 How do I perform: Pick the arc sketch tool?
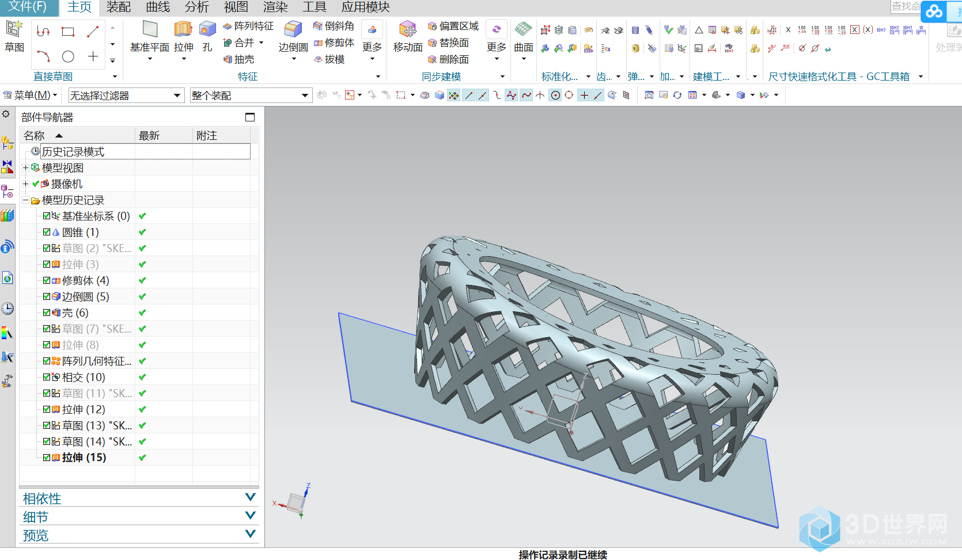pos(43,56)
